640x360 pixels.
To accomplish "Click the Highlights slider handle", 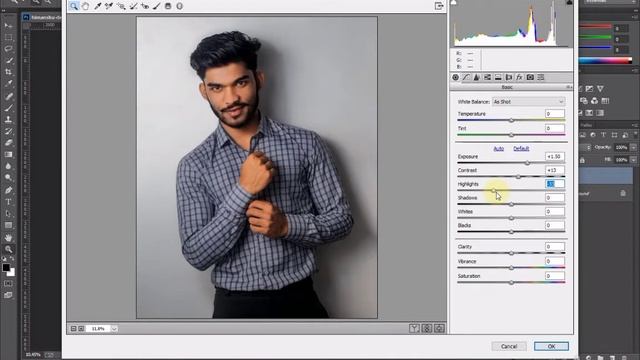I will click(494, 191).
